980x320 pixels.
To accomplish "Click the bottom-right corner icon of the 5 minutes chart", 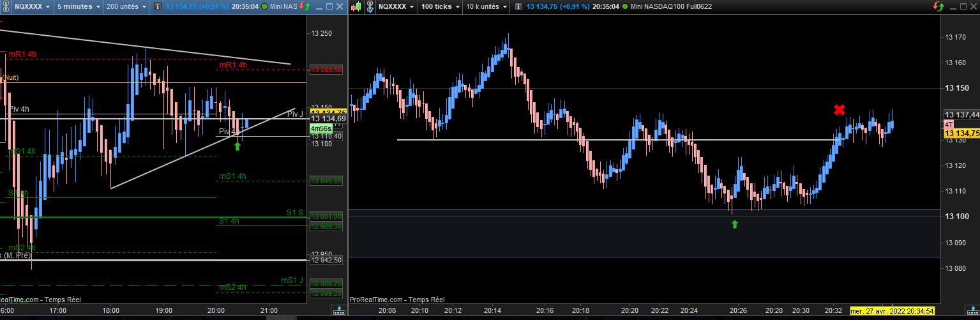I will tap(340, 310).
